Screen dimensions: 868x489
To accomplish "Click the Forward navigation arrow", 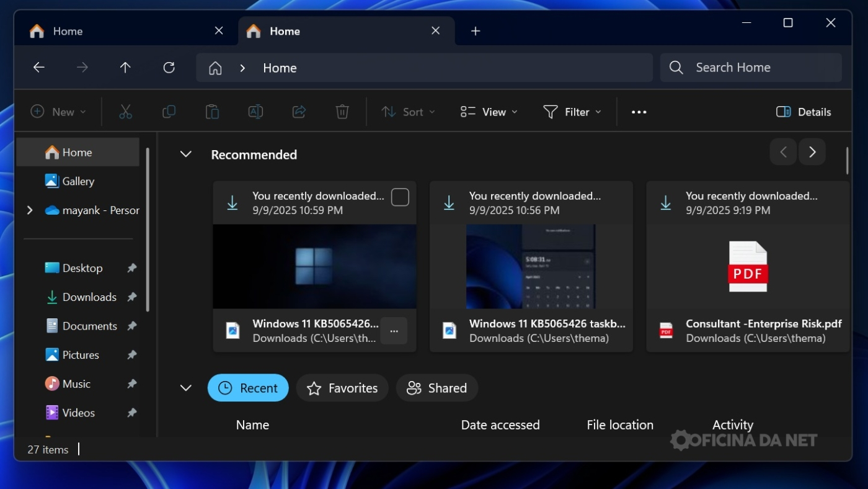I will pos(82,68).
